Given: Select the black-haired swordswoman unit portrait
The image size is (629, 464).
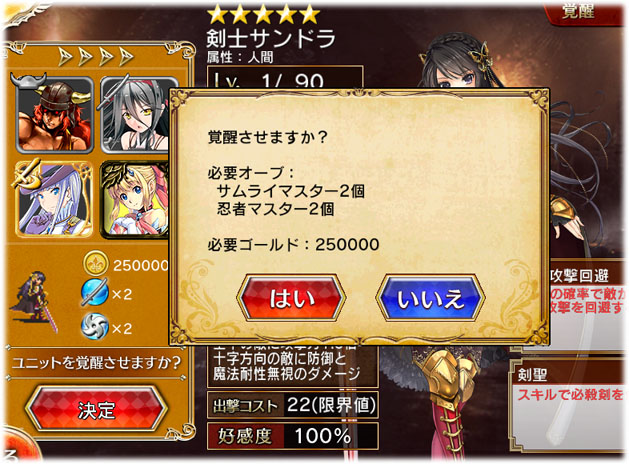Looking at the screenshot, I should click(134, 114).
